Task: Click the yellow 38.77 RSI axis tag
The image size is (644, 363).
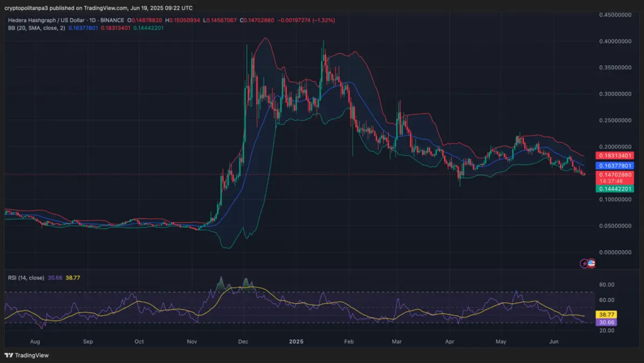Action: coord(608,315)
